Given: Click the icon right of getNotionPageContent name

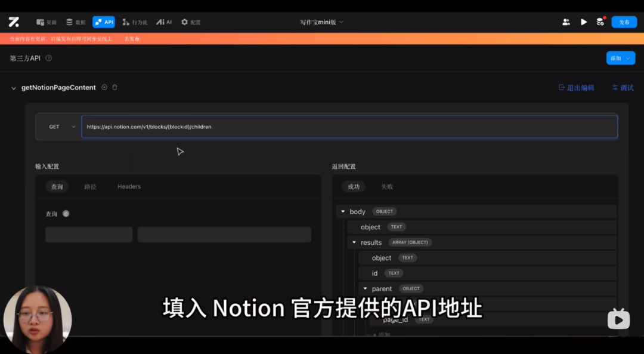Looking at the screenshot, I should [x=104, y=87].
